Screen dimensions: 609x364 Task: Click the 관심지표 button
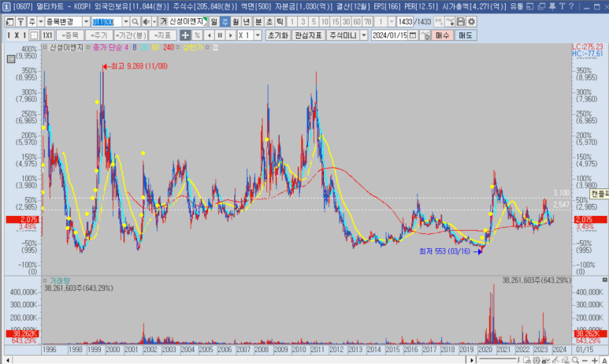308,35
